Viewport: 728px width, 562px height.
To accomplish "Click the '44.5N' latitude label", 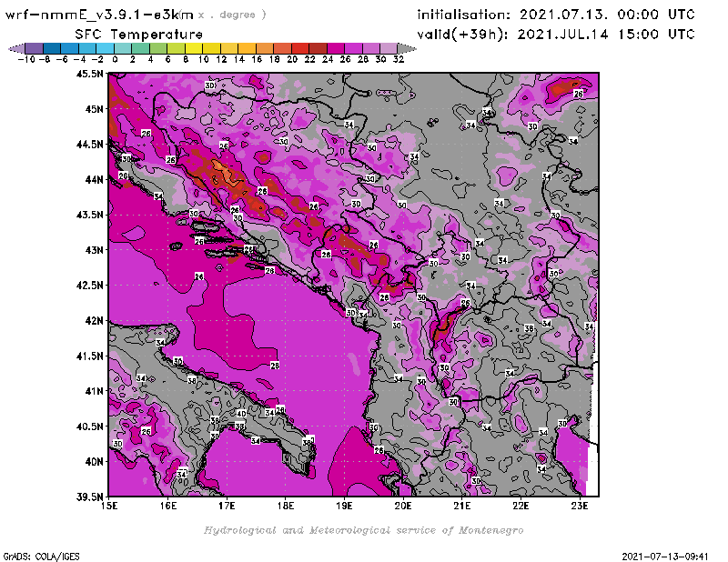I will [89, 145].
